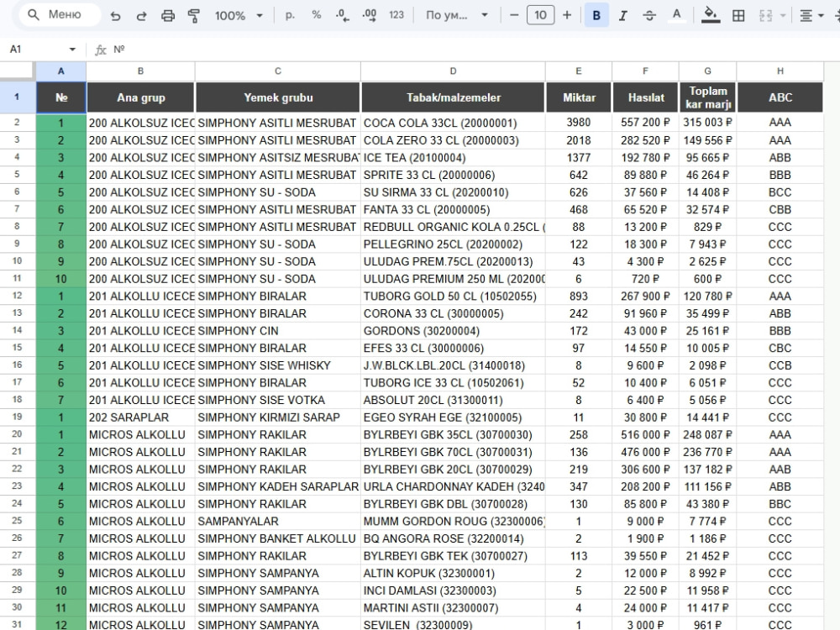Screen dimensions: 840x630
Task: Select row 12 header number
Action: 17,296
